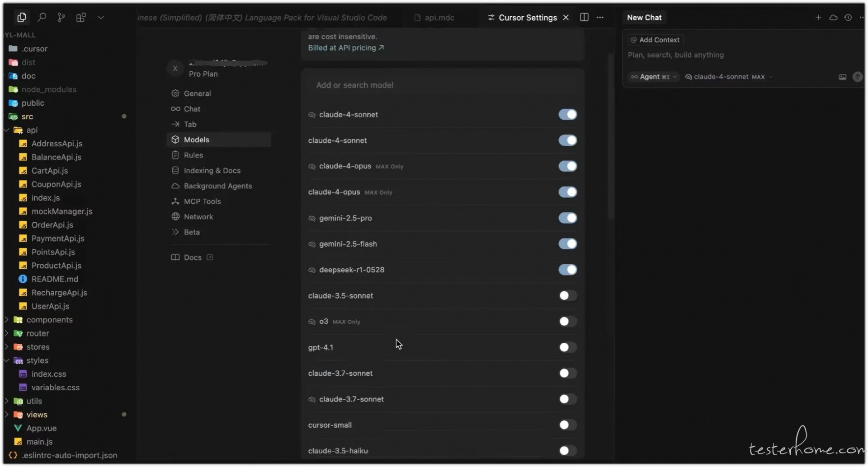Image resolution: width=868 pixels, height=467 pixels.
Task: Disable the deepseek-r1-0528 model
Action: [x=567, y=270]
